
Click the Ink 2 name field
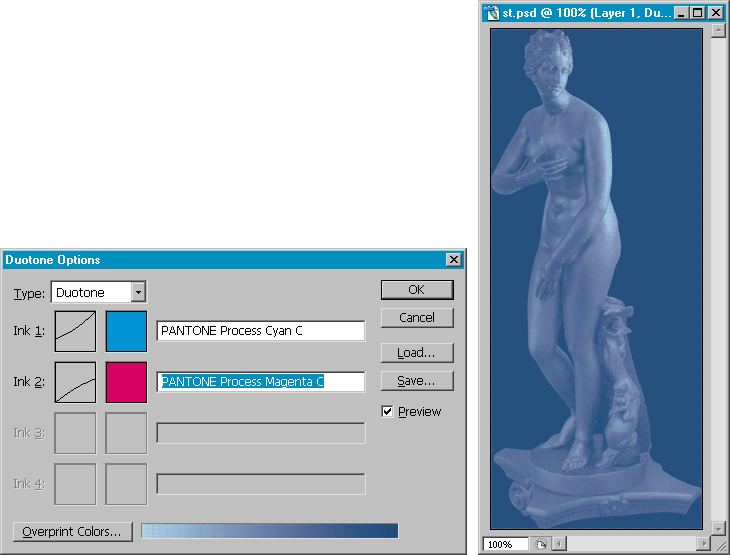[x=261, y=382]
